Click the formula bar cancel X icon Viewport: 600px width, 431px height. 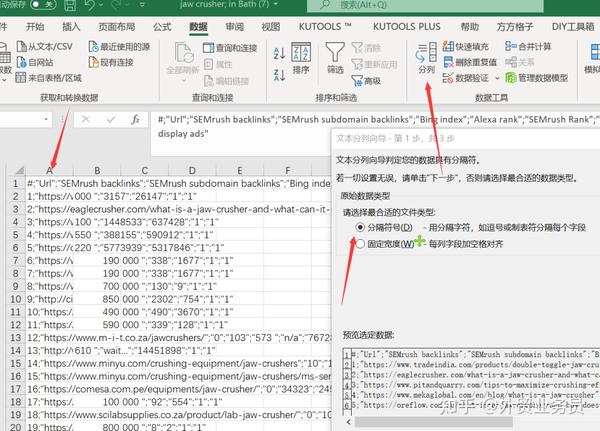[x=86, y=119]
